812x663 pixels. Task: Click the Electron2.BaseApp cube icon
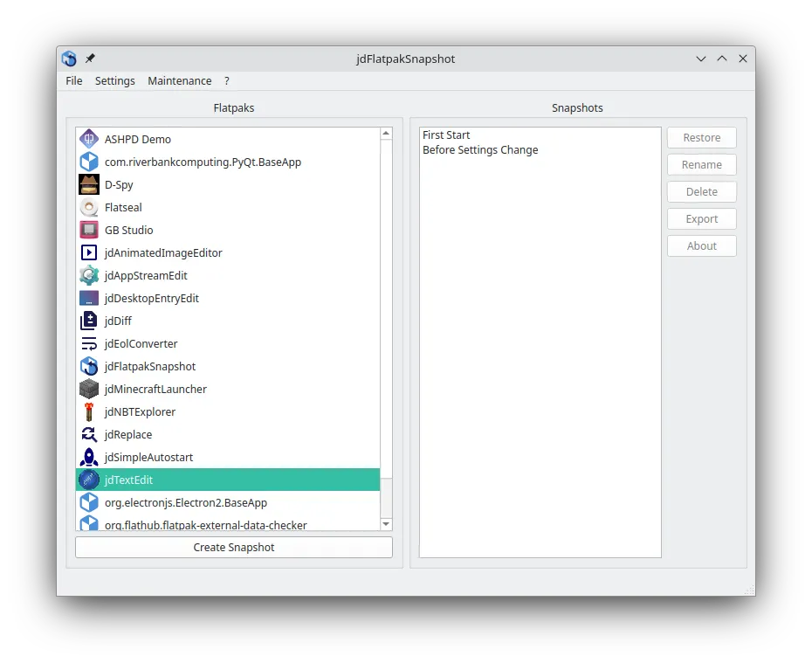coord(89,502)
